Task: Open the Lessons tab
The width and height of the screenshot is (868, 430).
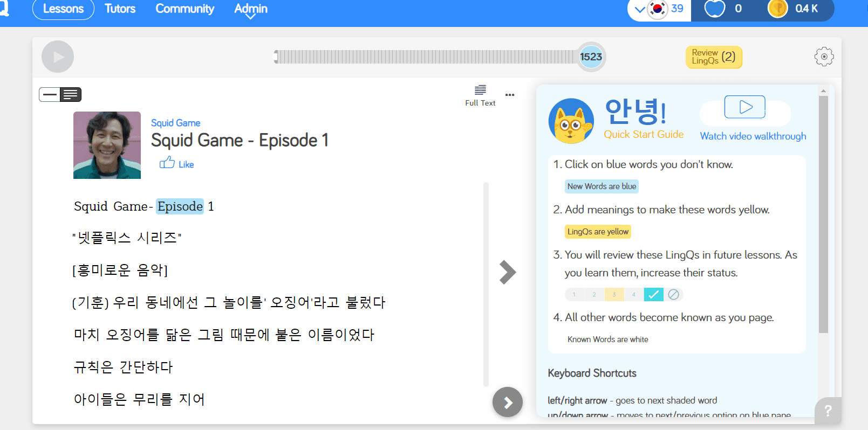Action: point(63,9)
